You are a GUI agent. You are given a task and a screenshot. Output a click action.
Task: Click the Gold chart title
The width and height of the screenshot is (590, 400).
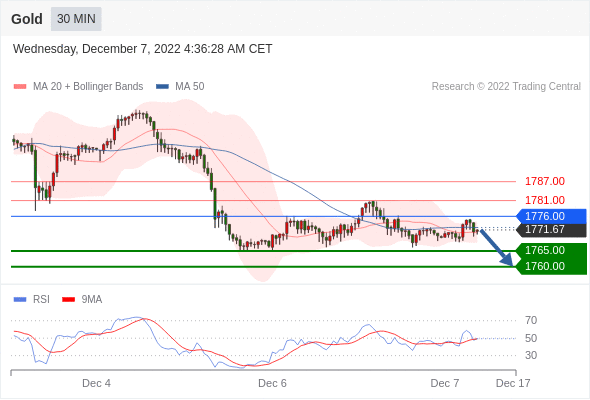point(27,19)
